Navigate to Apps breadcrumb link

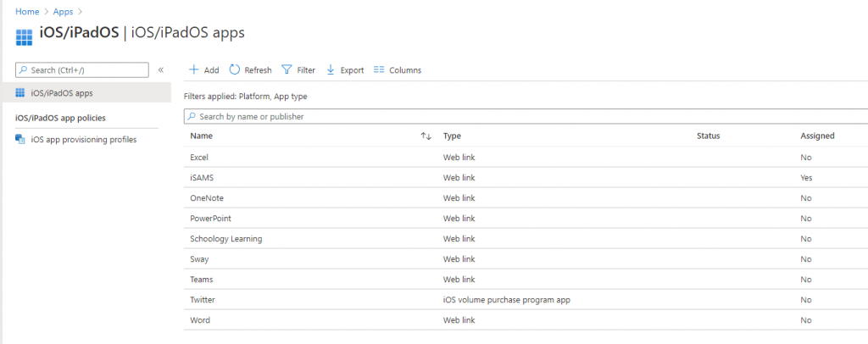coord(64,11)
